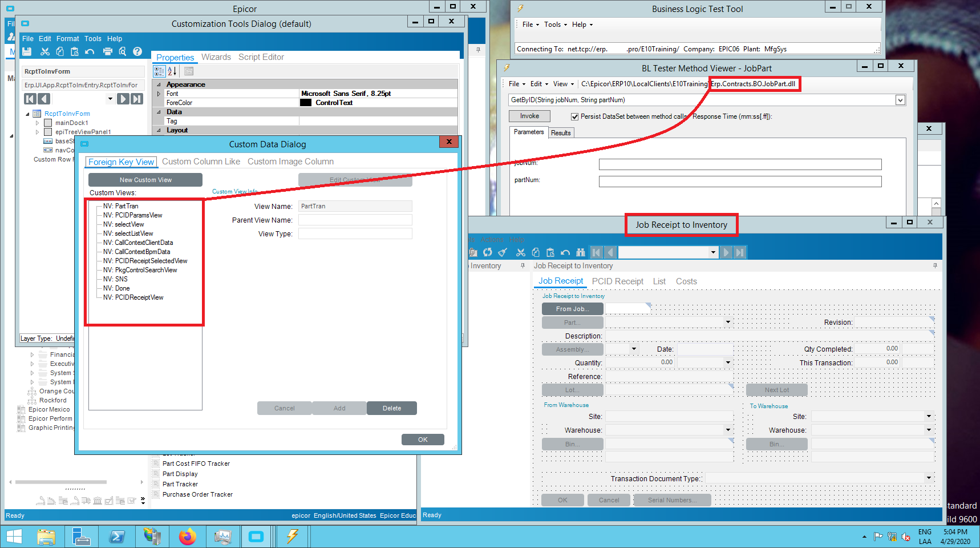The image size is (980, 548).
Task: Click Save icon in Customization Tools toolbar
Action: click(27, 51)
